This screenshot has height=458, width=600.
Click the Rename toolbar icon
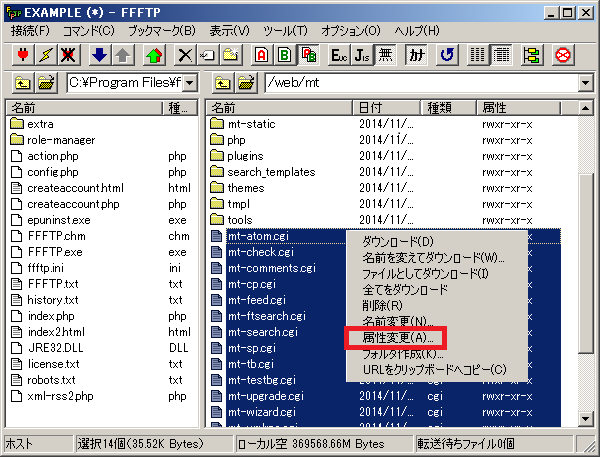click(208, 55)
